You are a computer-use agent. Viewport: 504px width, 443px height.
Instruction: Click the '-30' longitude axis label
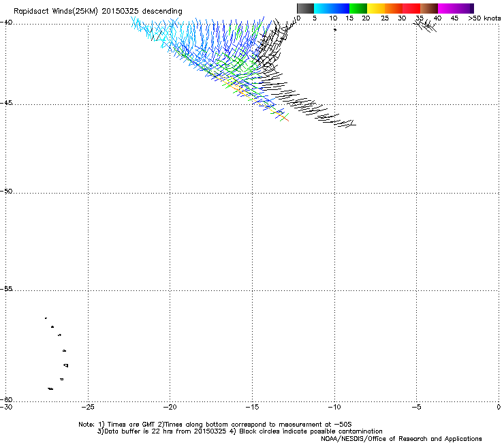[x=6, y=407]
